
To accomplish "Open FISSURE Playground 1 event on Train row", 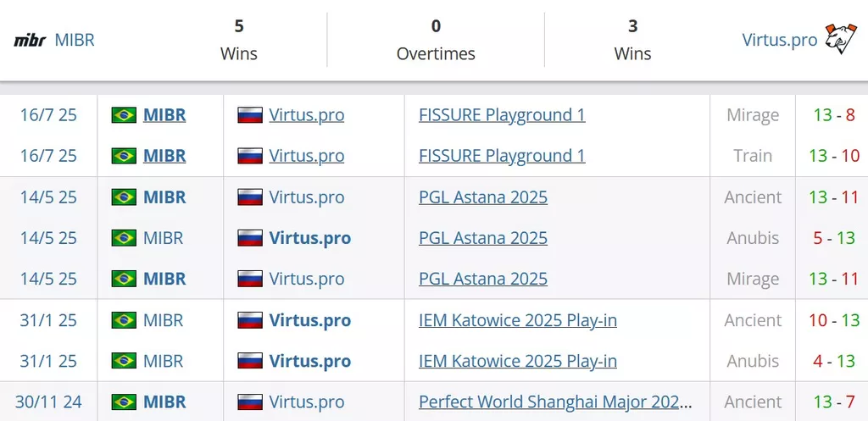I will (x=502, y=156).
